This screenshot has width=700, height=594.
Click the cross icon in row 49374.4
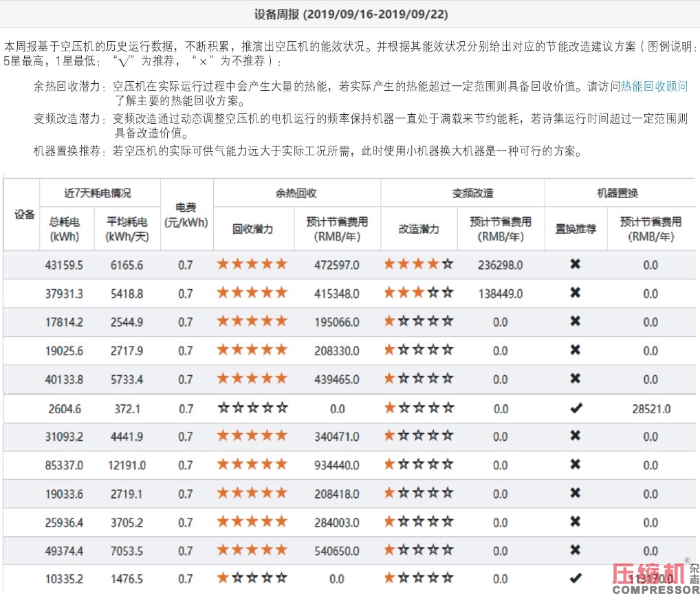[x=576, y=550]
